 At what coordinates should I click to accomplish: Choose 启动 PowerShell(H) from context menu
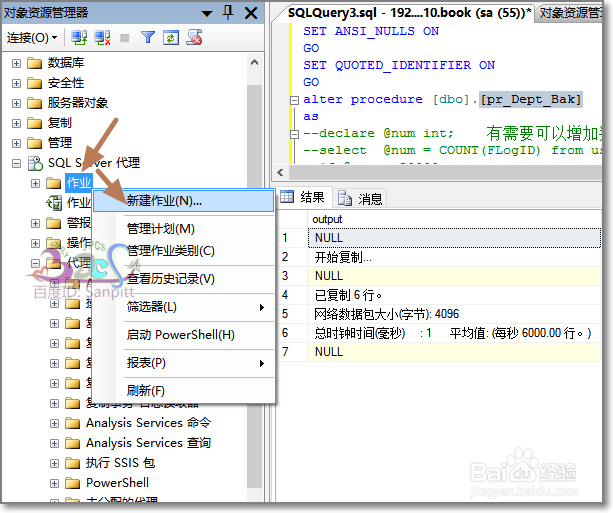coord(184,335)
